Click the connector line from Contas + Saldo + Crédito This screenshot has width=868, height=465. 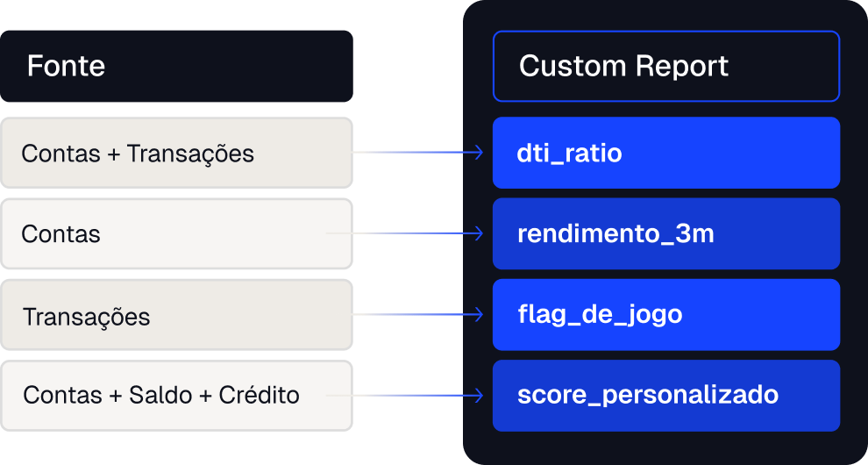point(404,396)
